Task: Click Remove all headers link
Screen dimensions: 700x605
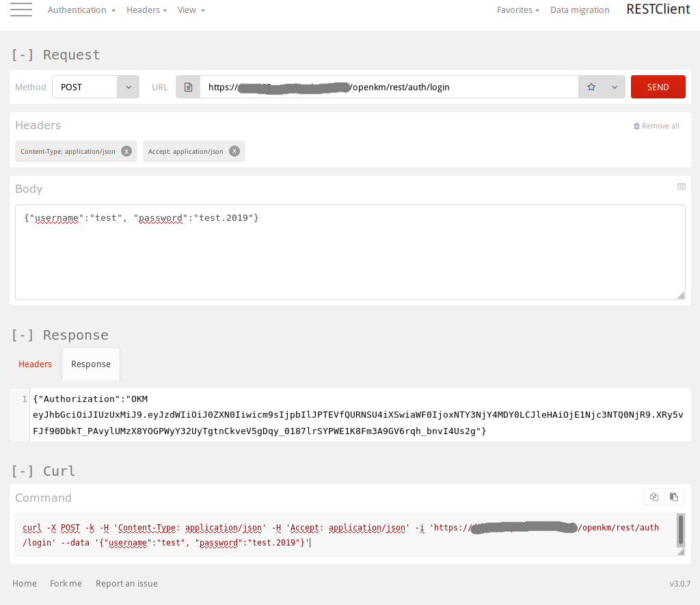Action: click(x=656, y=126)
